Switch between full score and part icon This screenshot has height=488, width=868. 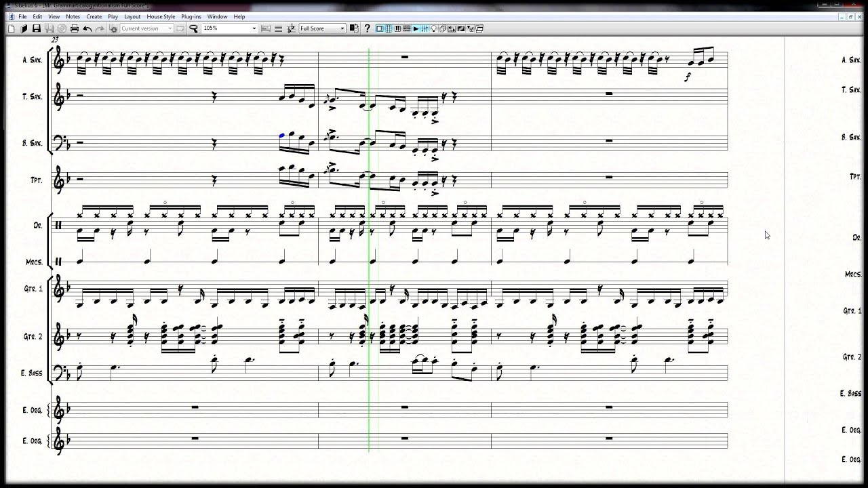point(354,28)
